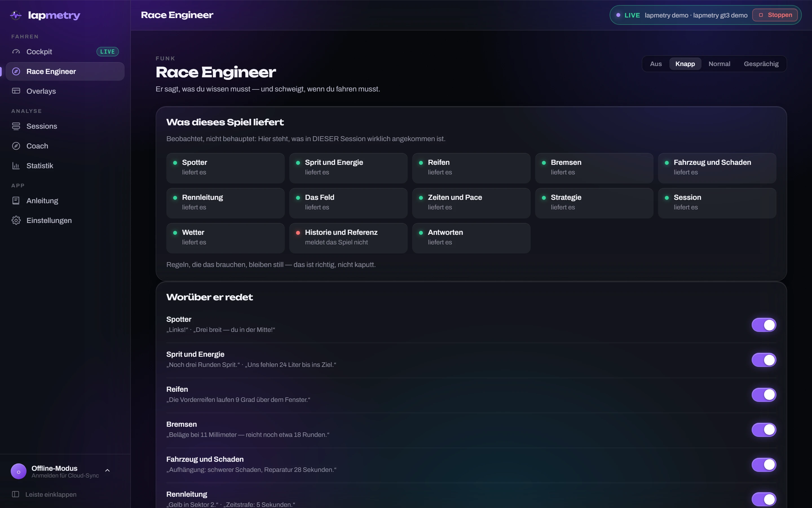Click the green status dot on Wetter card
Image resolution: width=812 pixels, height=508 pixels.
175,233
